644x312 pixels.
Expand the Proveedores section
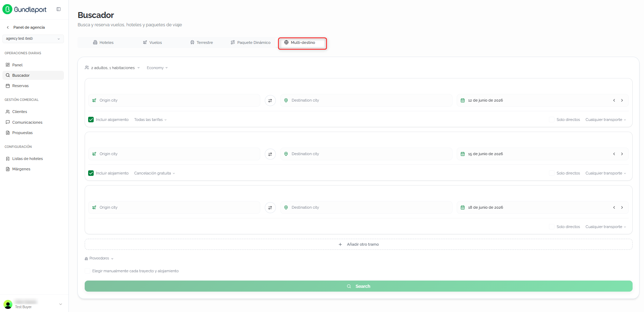pos(99,258)
